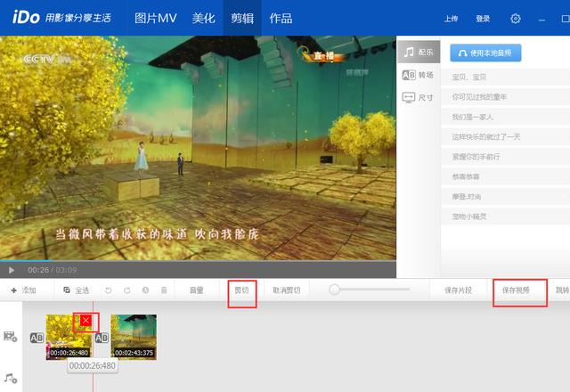Image resolution: width=570 pixels, height=392 pixels.
Task: Select the 配乐 music panel
Action: [x=419, y=52]
